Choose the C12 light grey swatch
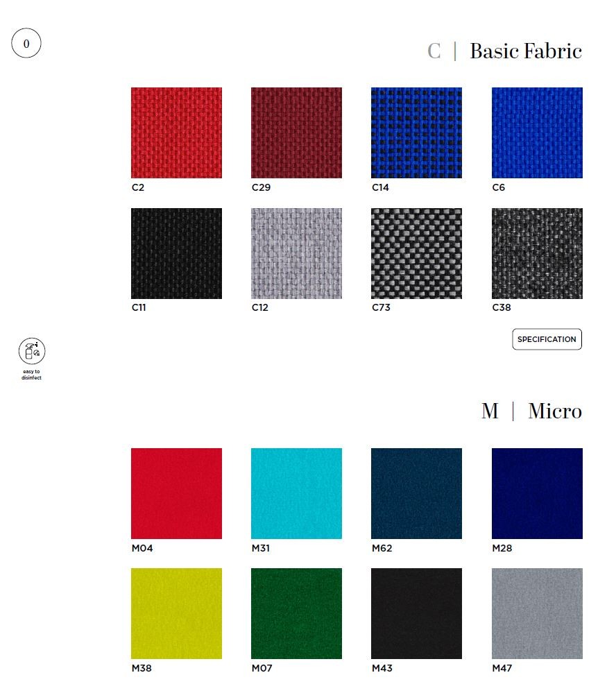 [x=296, y=253]
